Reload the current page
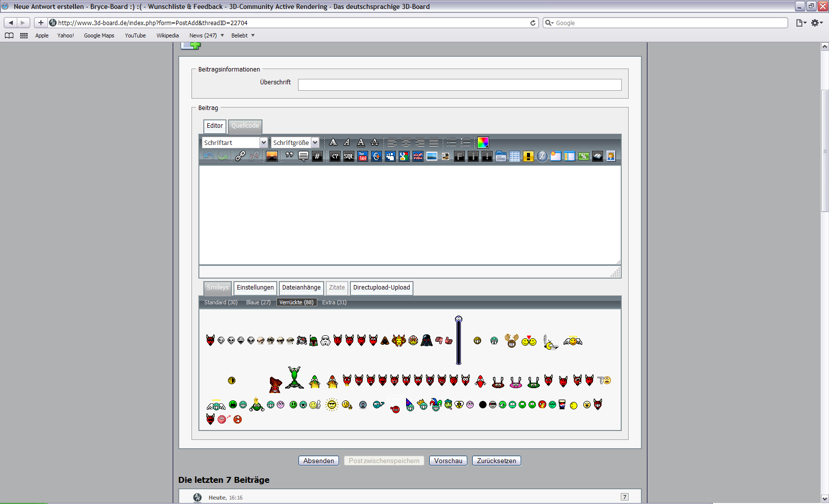829x504 pixels. pos(533,23)
